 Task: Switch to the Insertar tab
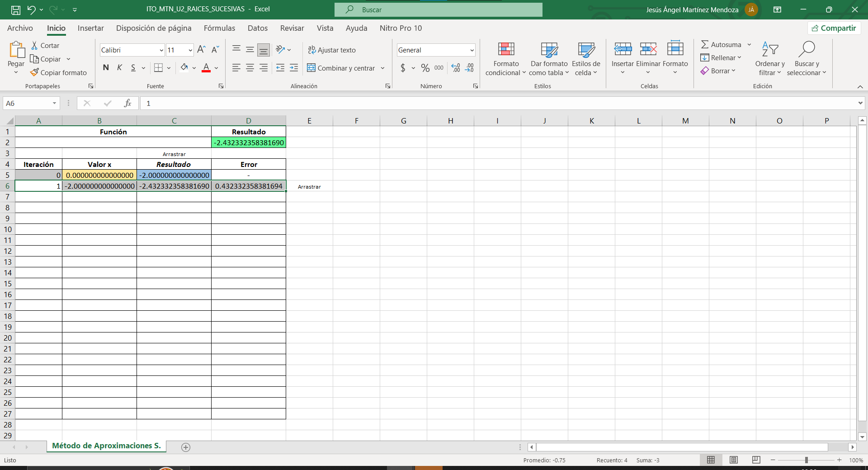pyautogui.click(x=90, y=28)
